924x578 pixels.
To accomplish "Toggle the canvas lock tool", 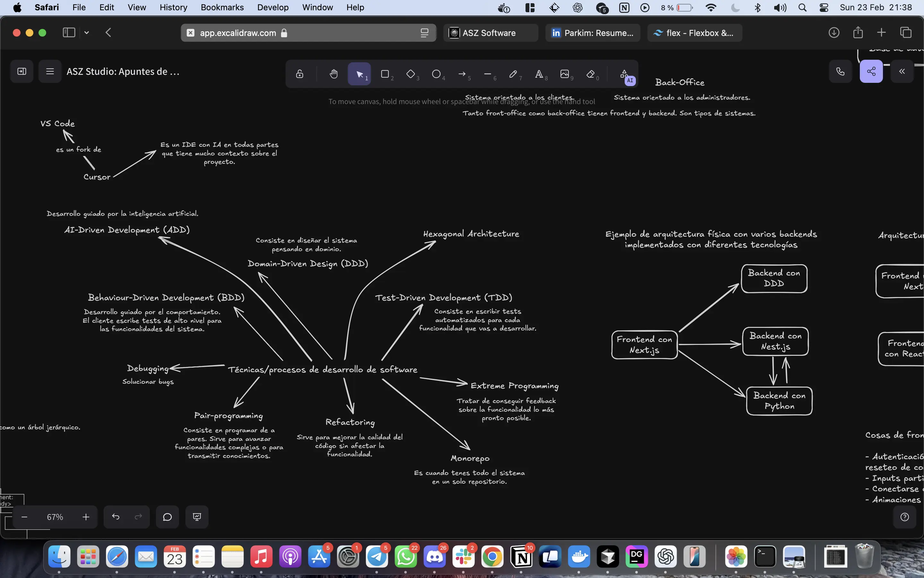I will tap(300, 74).
